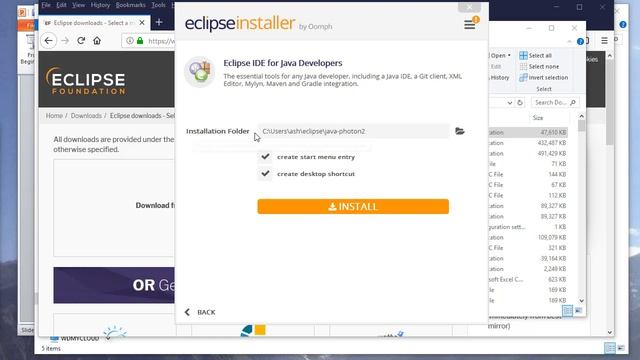Open a new Firefox tab

(x=159, y=22)
